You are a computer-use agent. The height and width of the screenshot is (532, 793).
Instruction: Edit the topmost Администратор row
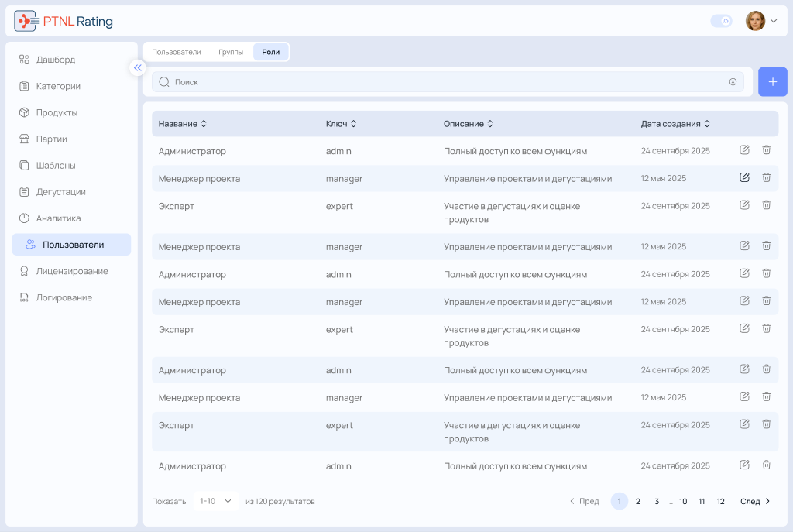[x=744, y=149]
